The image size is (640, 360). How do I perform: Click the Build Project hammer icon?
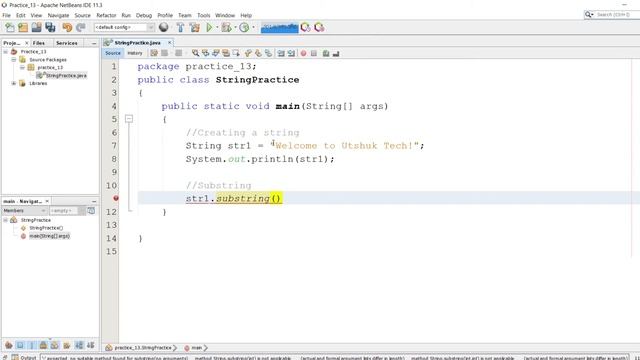pyautogui.click(x=180, y=27)
